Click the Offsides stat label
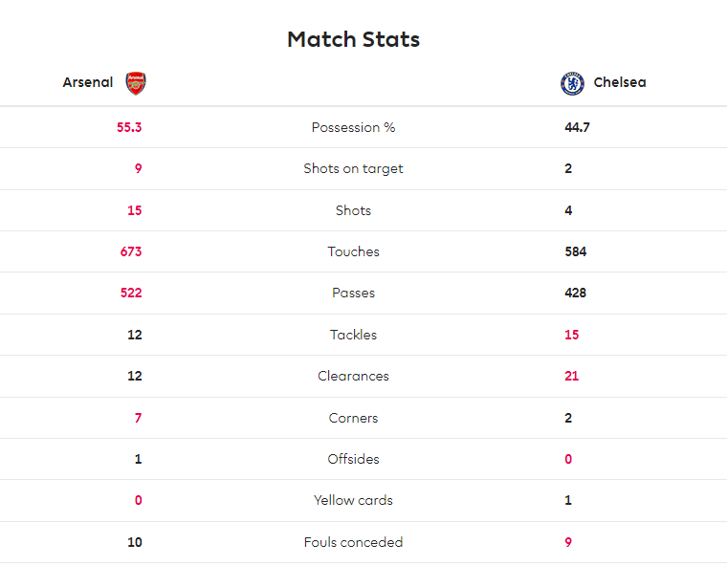Screen dimensions: 727x588 [353, 459]
